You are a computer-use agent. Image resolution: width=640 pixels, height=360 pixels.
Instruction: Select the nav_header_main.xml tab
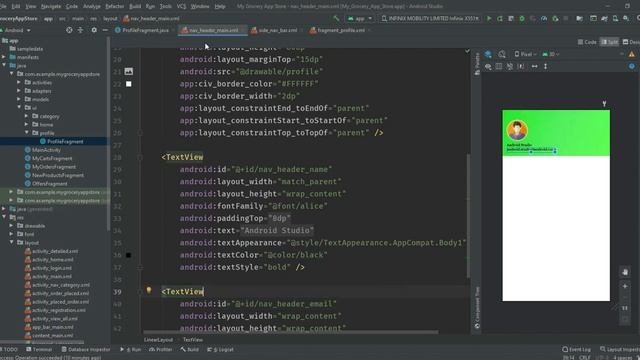click(213, 30)
